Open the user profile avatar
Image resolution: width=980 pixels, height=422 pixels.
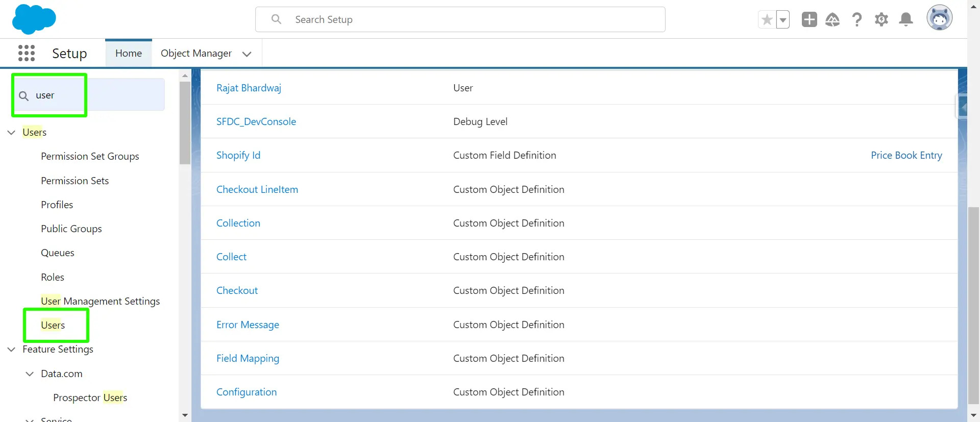tap(939, 18)
